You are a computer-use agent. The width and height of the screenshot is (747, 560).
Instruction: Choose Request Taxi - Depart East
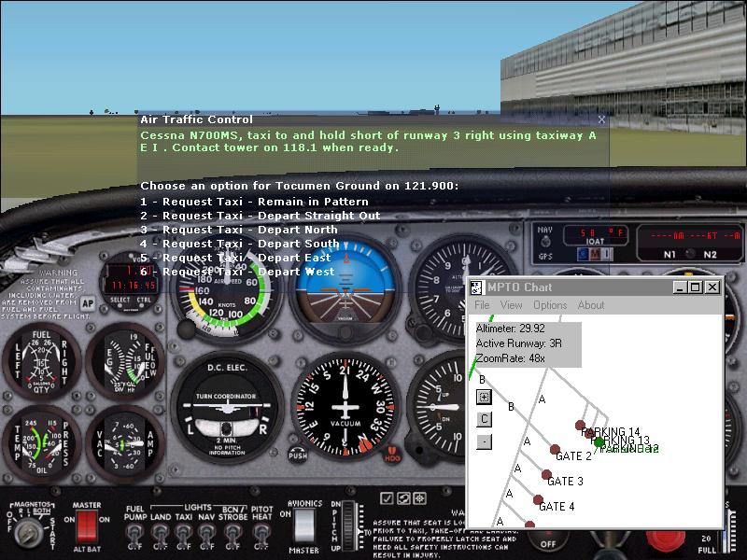(x=235, y=258)
